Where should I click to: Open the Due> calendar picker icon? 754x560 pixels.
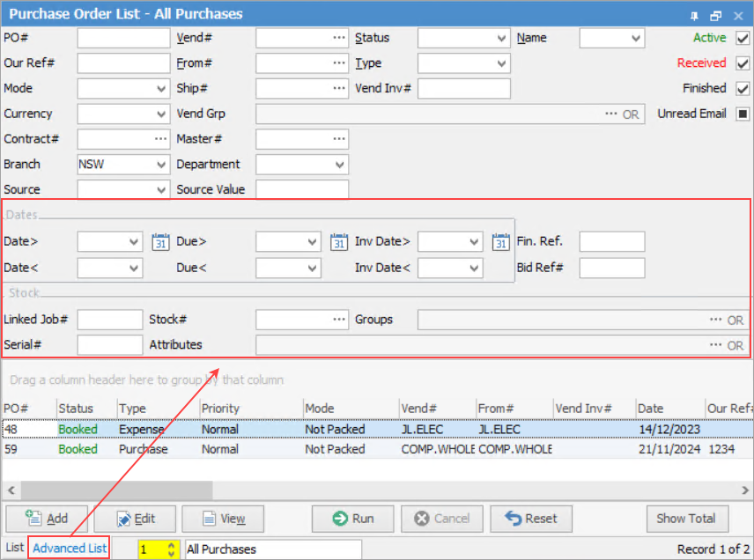point(339,242)
